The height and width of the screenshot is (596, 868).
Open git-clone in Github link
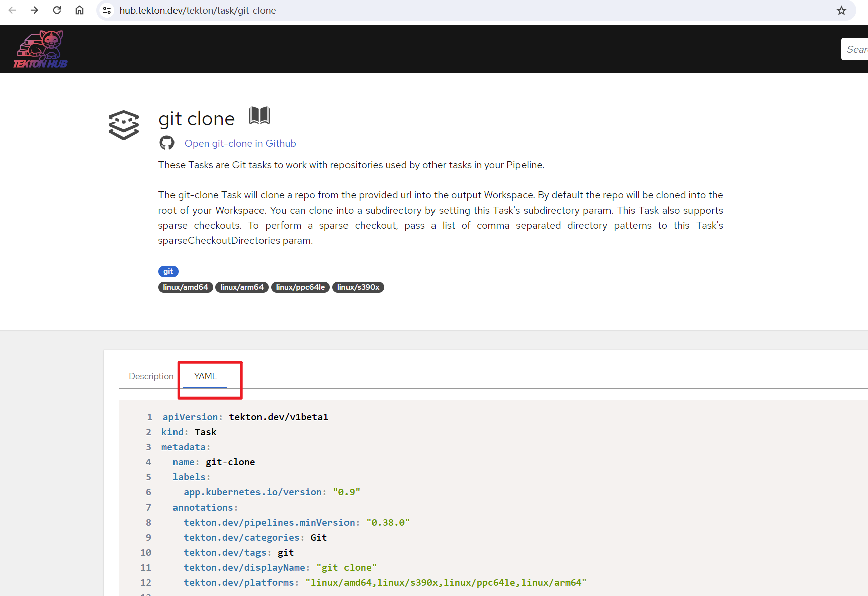tap(240, 143)
